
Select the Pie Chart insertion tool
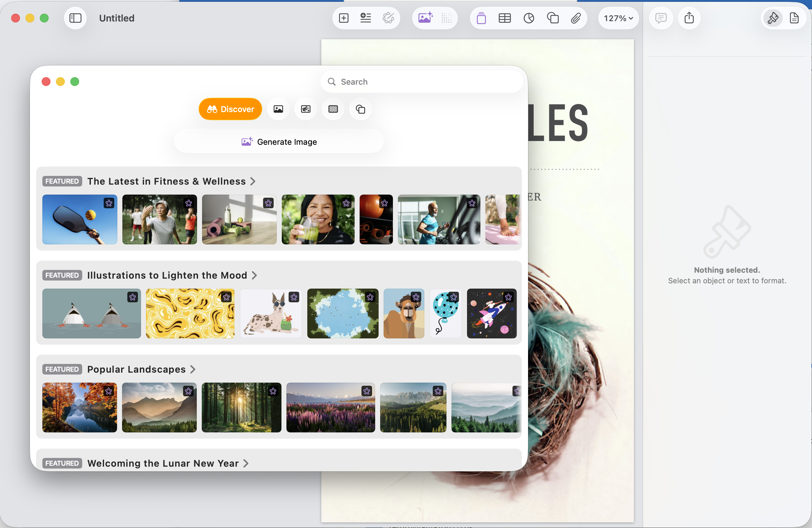[x=528, y=18]
